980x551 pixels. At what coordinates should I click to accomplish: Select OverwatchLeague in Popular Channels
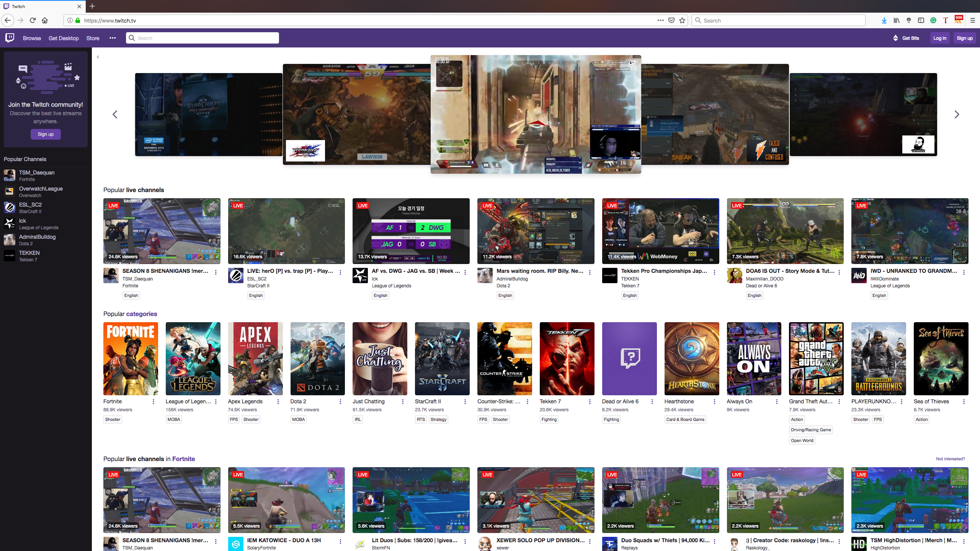point(41,189)
